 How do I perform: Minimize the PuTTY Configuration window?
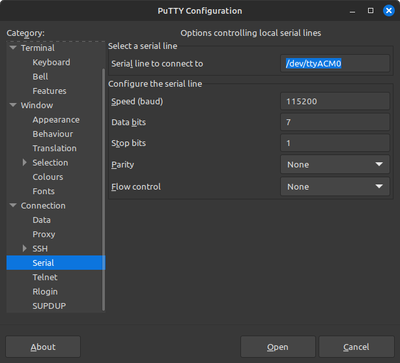(352, 11)
